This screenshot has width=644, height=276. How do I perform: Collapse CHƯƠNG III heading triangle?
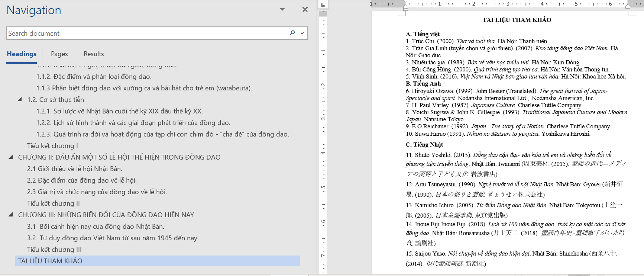tap(11, 215)
